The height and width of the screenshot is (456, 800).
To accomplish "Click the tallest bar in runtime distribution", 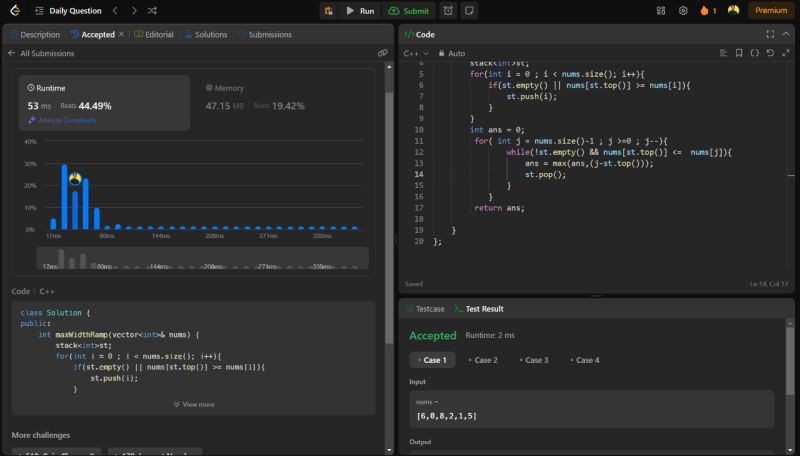I will (64, 197).
